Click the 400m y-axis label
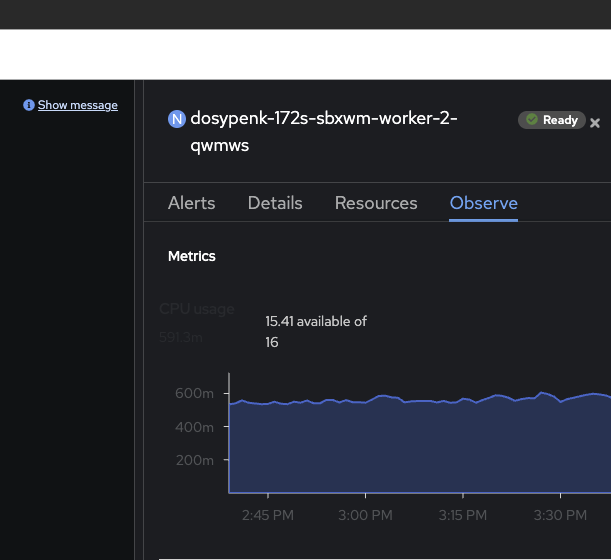 point(194,427)
